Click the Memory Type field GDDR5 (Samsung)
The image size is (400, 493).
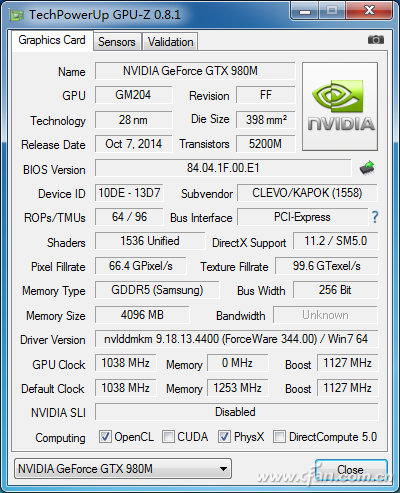click(157, 290)
